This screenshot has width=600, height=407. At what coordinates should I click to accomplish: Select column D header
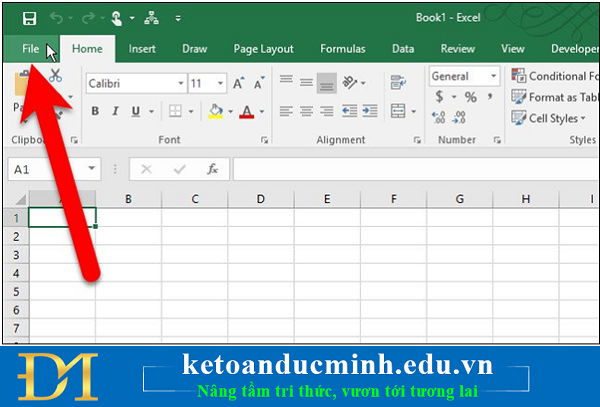(x=261, y=199)
